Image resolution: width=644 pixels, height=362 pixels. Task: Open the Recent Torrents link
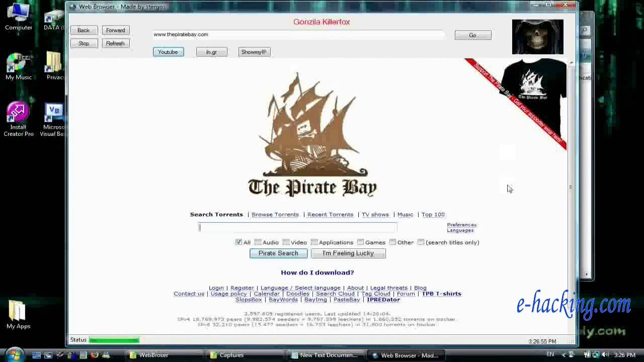click(330, 215)
